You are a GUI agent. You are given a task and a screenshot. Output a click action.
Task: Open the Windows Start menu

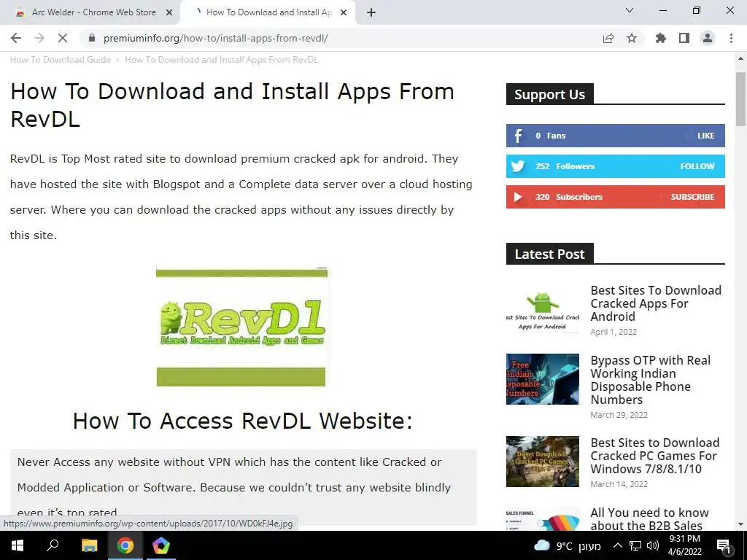pos(18,545)
